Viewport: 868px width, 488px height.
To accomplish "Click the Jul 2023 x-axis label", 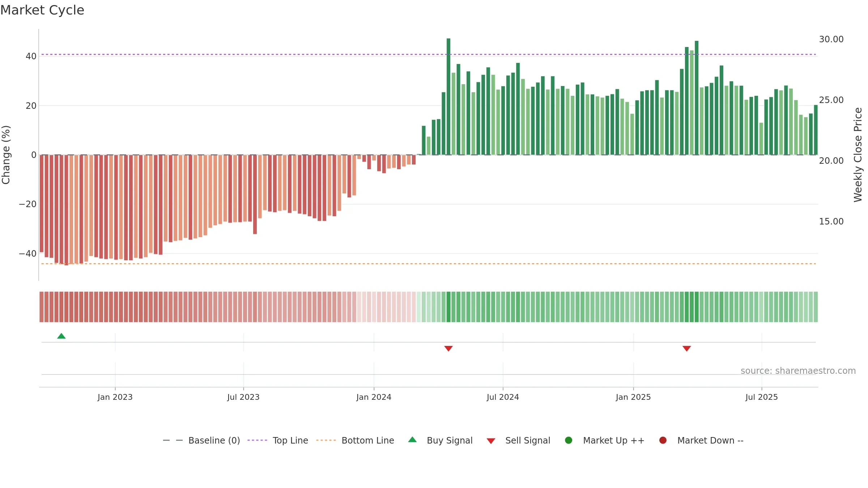I will pos(243,397).
